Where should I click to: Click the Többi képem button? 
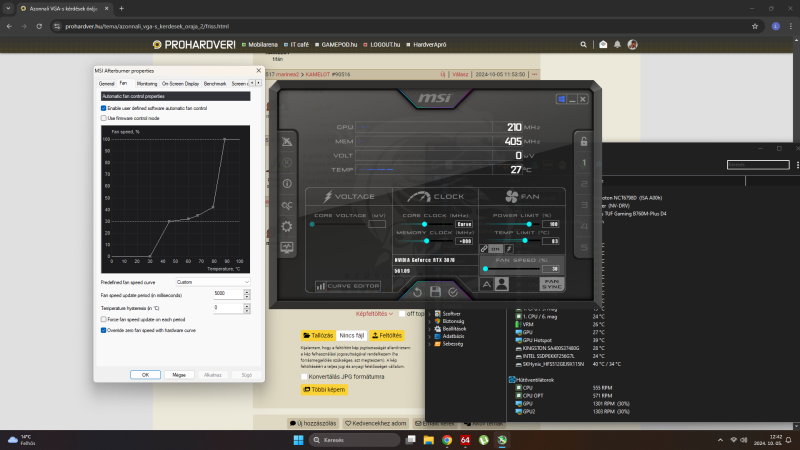pyautogui.click(x=324, y=389)
